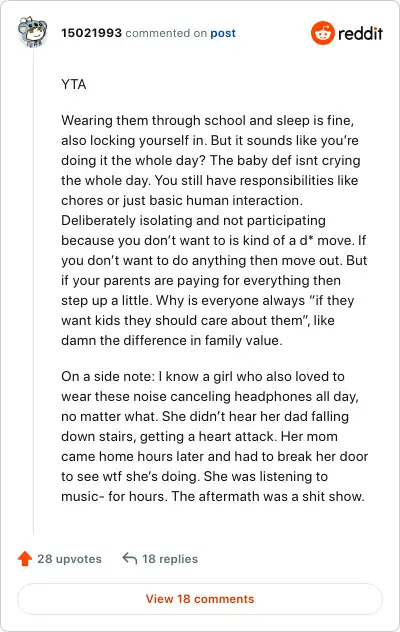Open user 15021993's profile name

pyautogui.click(x=92, y=33)
